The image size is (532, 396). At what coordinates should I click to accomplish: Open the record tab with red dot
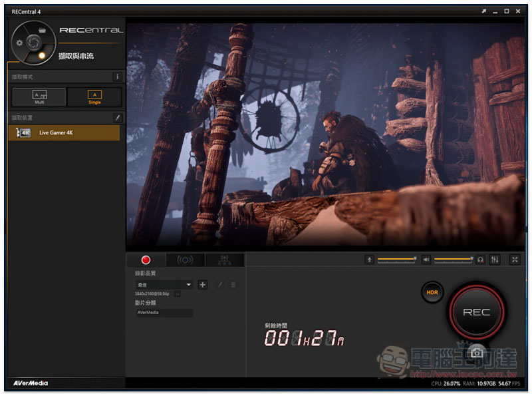(146, 260)
